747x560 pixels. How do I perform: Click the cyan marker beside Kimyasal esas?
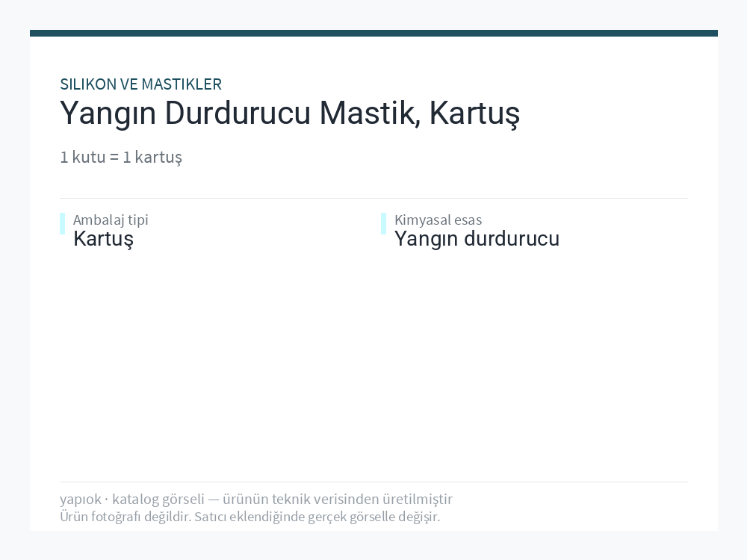point(383,224)
